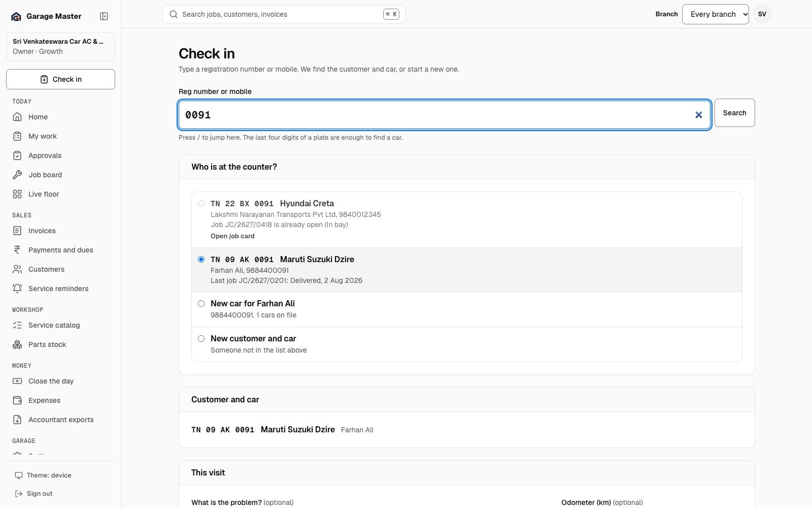Select the TN 09 AK 0091 Maruti Dzire radio
This screenshot has height=508, width=812.
tap(201, 260)
